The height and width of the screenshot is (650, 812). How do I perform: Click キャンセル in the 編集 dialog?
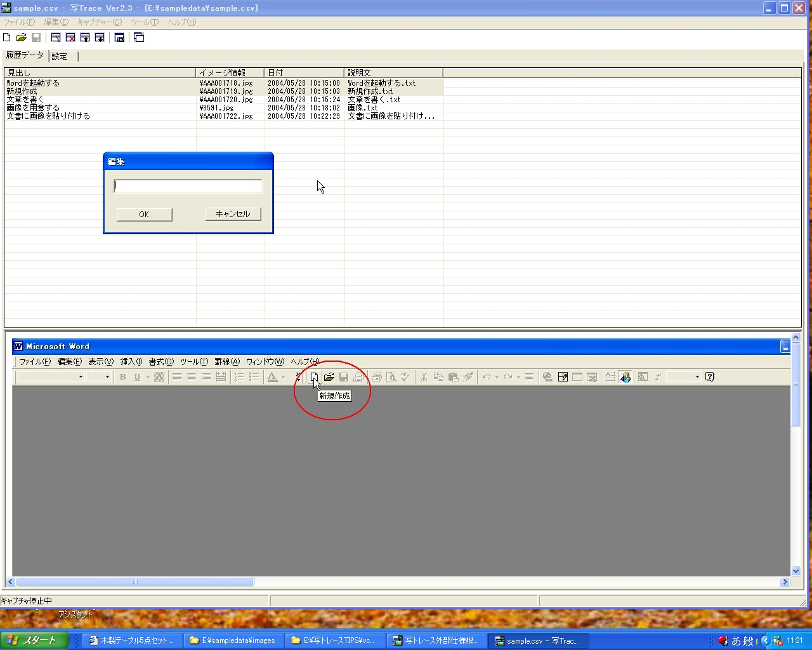coord(233,214)
